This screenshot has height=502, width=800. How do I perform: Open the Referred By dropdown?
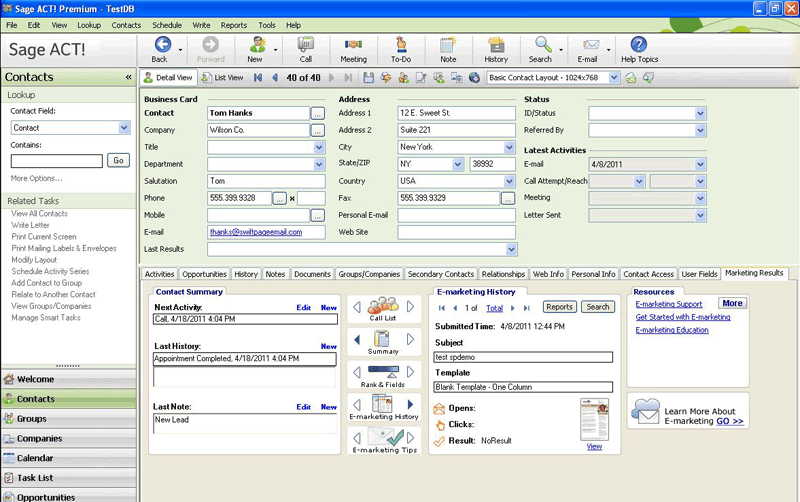[700, 131]
